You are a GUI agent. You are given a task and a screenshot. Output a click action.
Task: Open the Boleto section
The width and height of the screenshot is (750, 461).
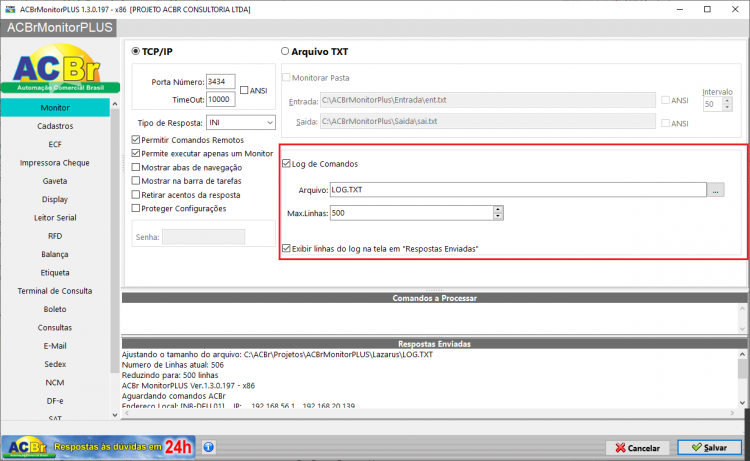click(55, 309)
